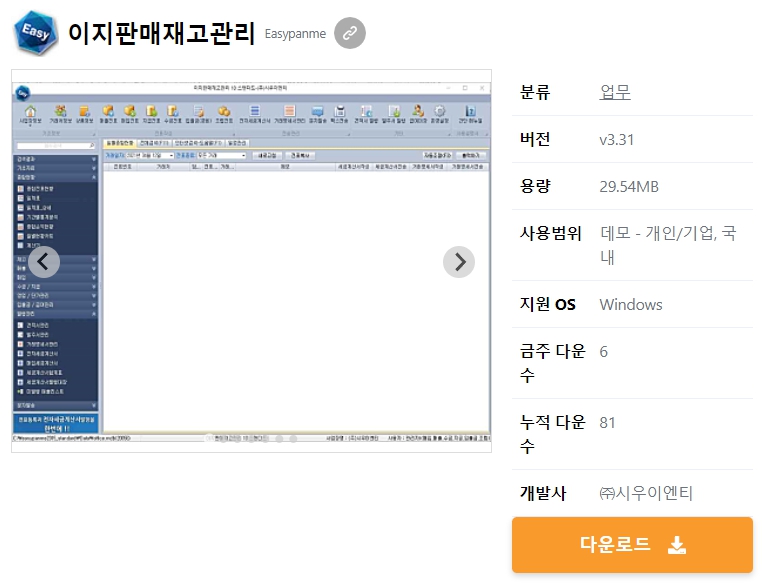This screenshot has width=762, height=587.
Task: Click the supported OS value Windows
Action: pos(631,305)
